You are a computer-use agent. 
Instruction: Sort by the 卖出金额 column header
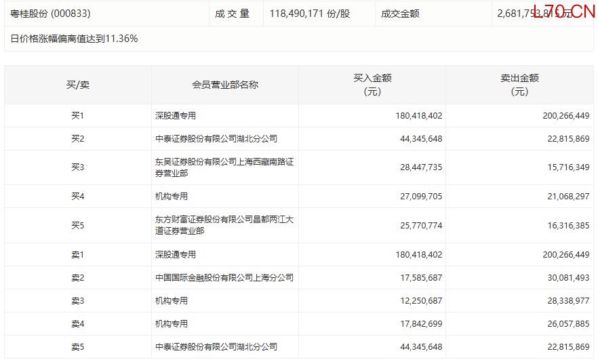coord(519,85)
